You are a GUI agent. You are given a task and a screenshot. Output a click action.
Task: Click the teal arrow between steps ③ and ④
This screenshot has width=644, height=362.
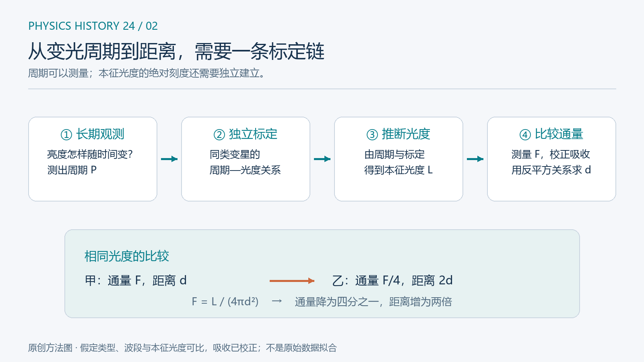coord(475,159)
